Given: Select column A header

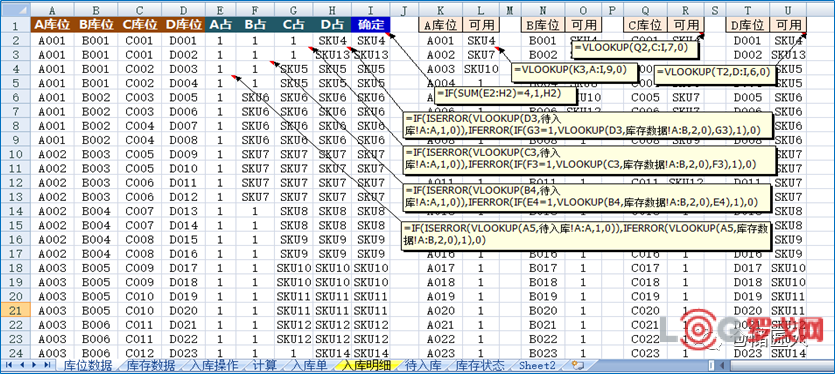Looking at the screenshot, I should [52, 10].
